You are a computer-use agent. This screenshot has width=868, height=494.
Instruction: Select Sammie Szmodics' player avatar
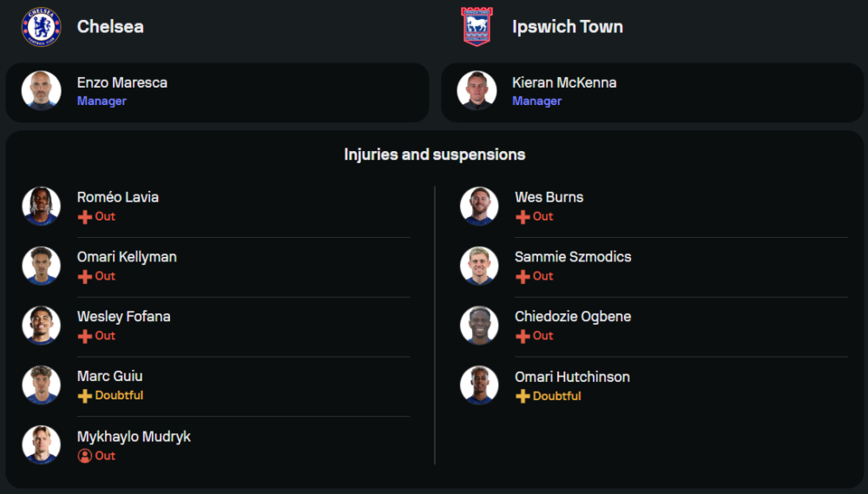click(x=479, y=266)
